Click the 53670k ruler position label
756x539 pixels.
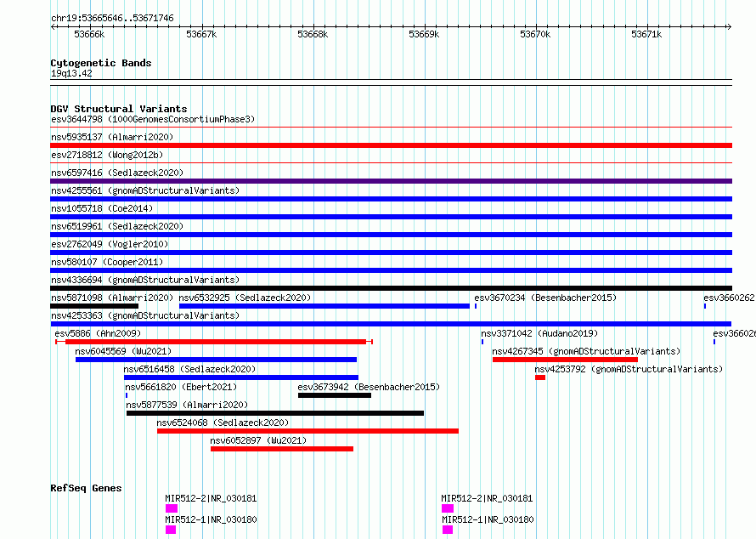535,34
